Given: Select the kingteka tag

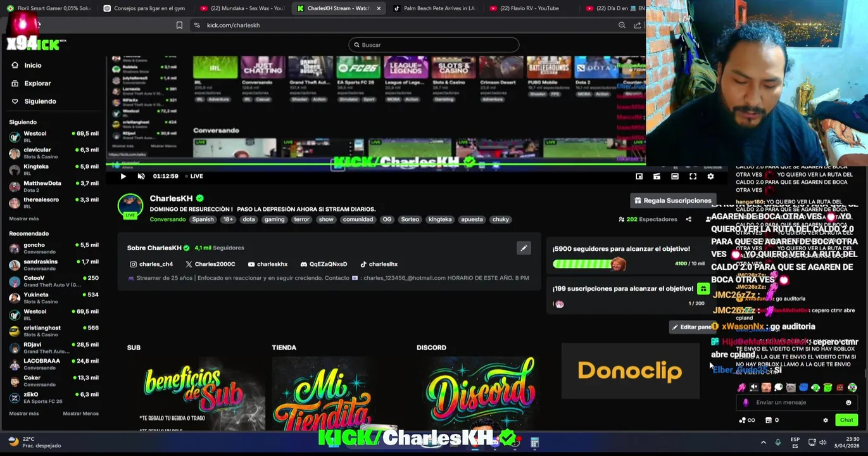Looking at the screenshot, I should pos(440,219).
